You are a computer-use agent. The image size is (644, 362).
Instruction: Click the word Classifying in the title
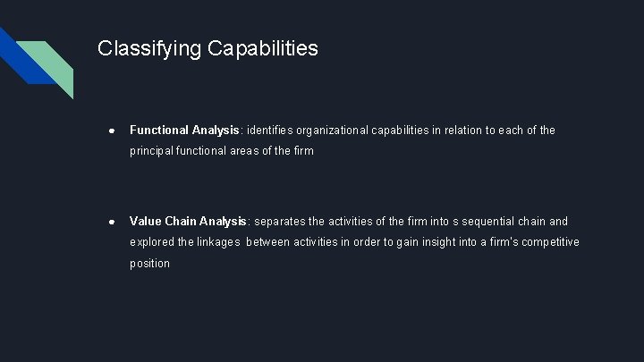coord(149,49)
